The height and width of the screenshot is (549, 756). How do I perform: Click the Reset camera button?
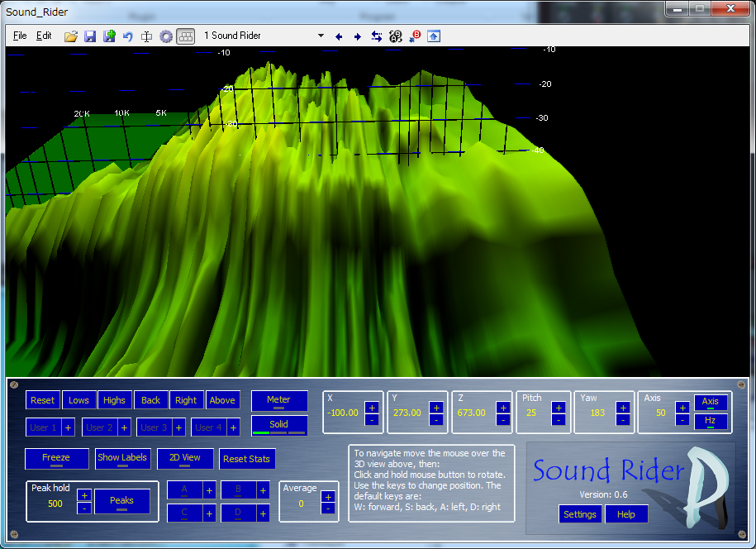coord(42,400)
